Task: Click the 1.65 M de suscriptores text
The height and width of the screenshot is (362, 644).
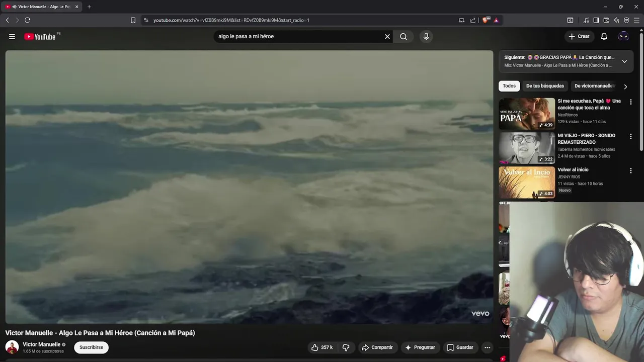Action: pos(43,351)
